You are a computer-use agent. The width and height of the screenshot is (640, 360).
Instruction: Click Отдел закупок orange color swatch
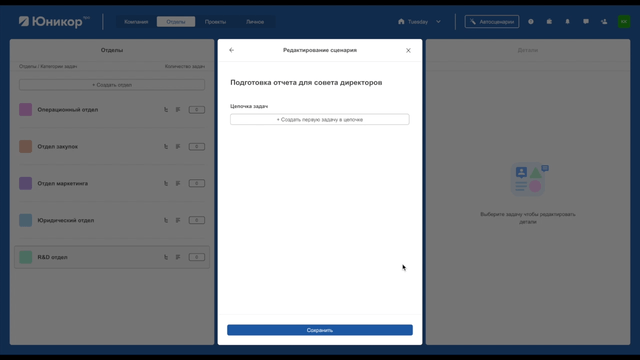[25, 146]
